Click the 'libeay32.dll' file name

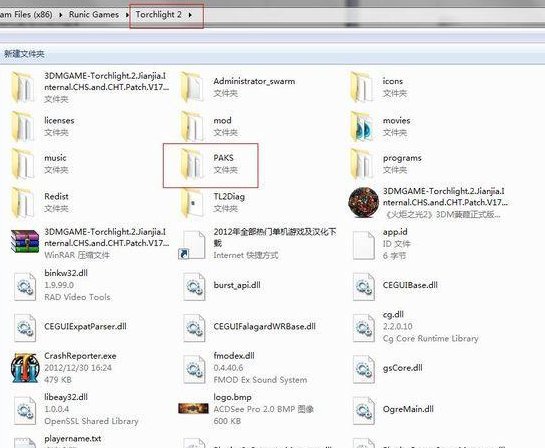click(x=66, y=397)
